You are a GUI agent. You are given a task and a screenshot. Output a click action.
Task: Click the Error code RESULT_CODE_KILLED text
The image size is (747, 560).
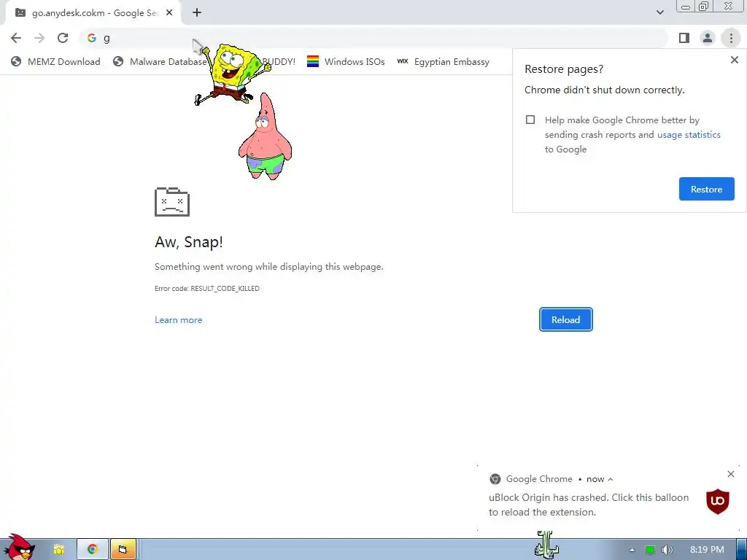tap(206, 289)
